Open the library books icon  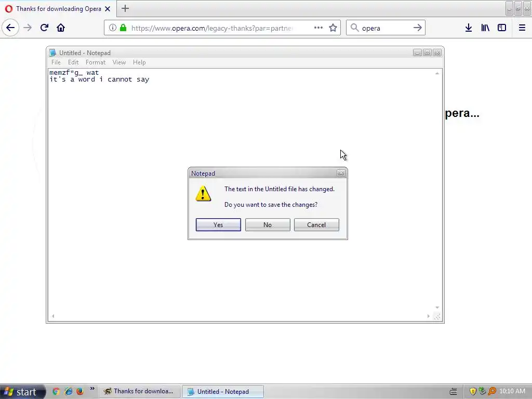click(x=485, y=28)
